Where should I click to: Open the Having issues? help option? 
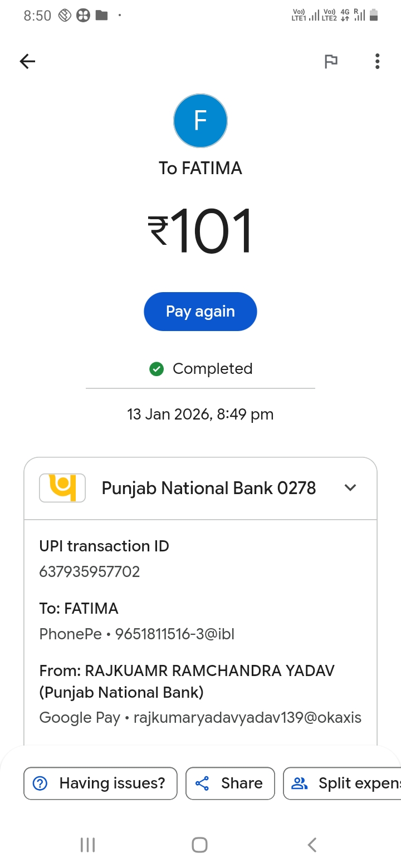pos(100,783)
